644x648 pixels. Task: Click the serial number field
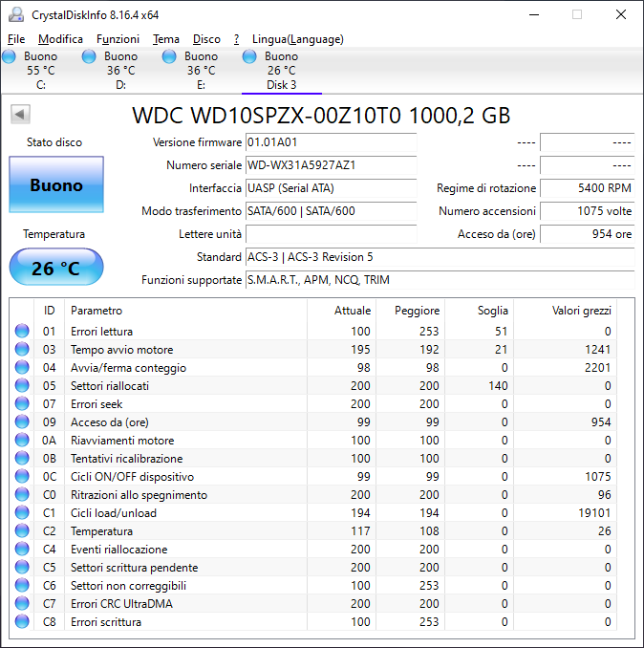(331, 165)
